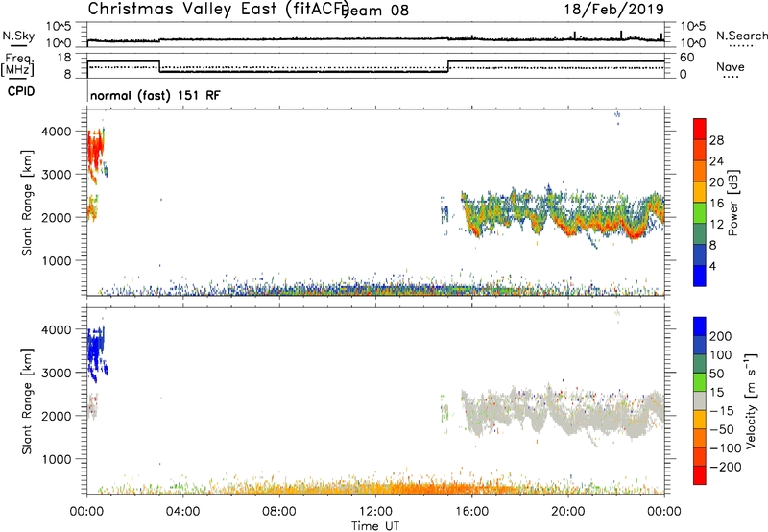Click the "N.Search" legend label
Viewport: 768px width, 532px height.
tap(741, 36)
